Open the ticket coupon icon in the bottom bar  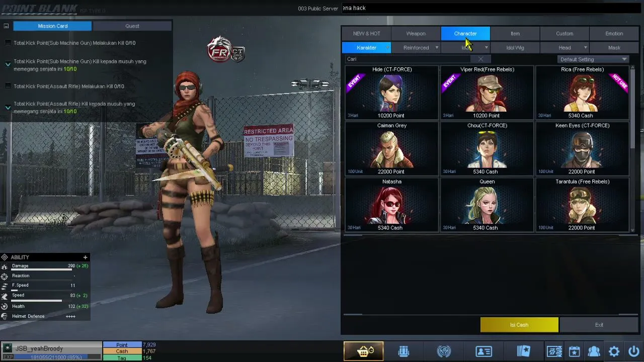click(x=554, y=351)
